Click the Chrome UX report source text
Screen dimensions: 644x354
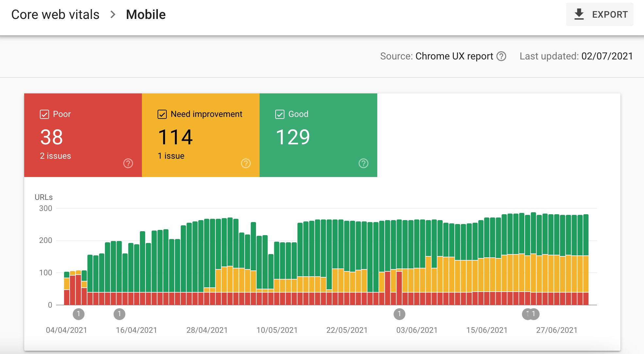click(454, 56)
